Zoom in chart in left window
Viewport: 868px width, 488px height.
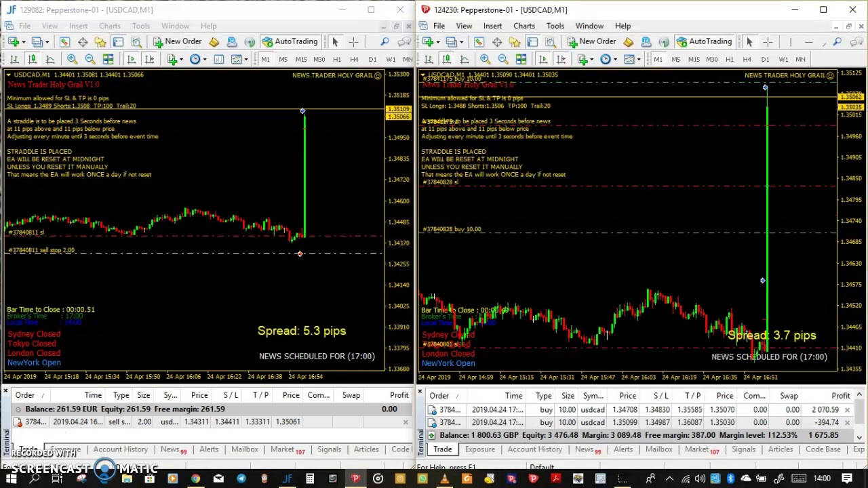tap(72, 60)
